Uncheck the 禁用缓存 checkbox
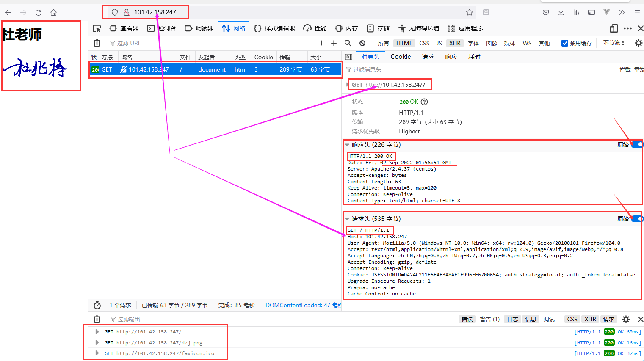Image resolution: width=644 pixels, height=361 pixels. [564, 43]
